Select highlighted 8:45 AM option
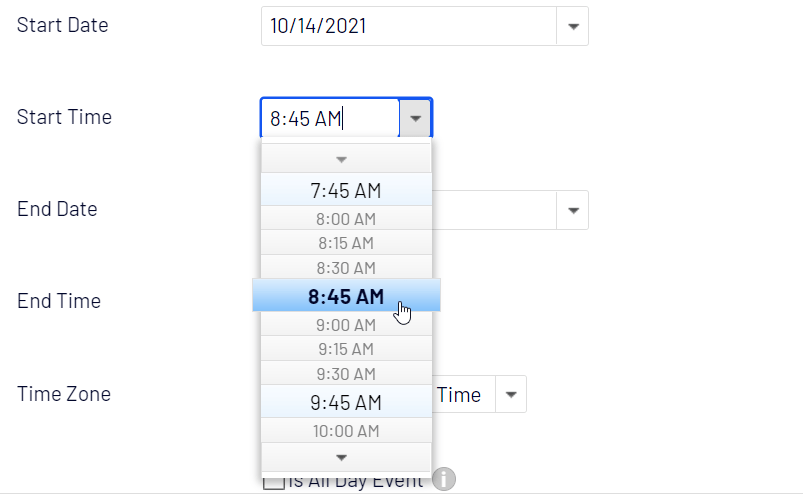This screenshot has height=494, width=803. pyautogui.click(x=346, y=296)
